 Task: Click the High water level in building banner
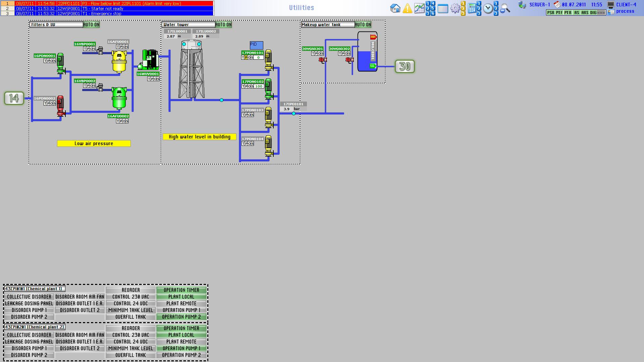click(200, 137)
